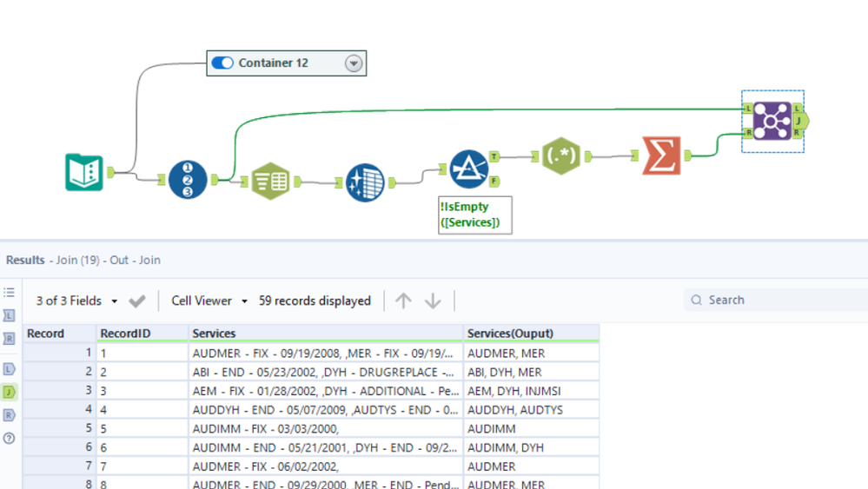Click the Join tool L input anchor
The image size is (868, 489).
(748, 109)
